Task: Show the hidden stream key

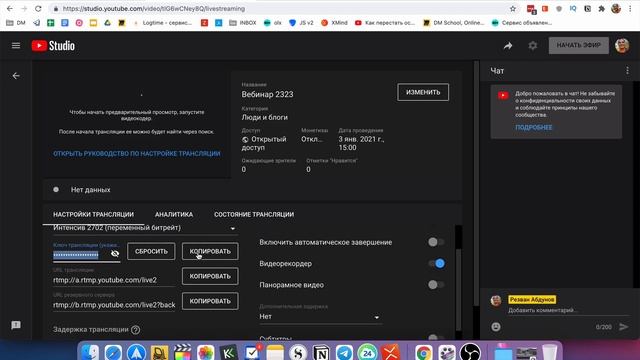Action: point(115,254)
